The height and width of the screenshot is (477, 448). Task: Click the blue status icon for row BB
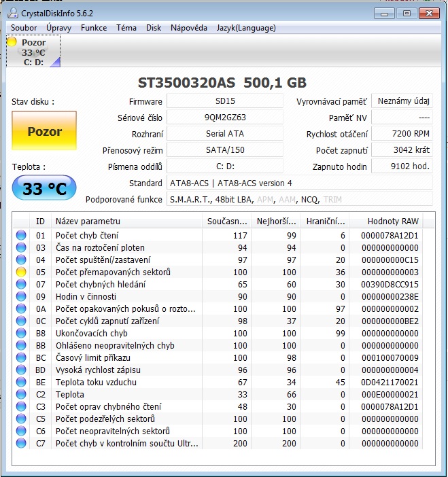coord(21,345)
